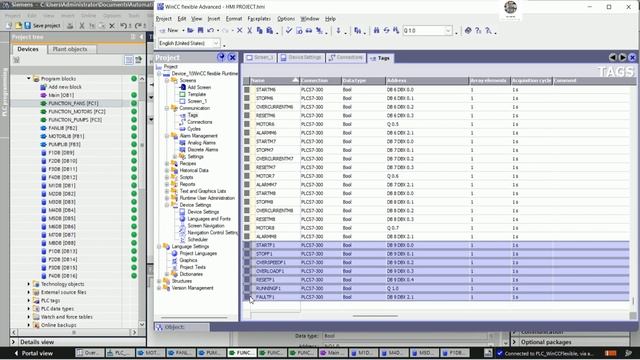The image size is (640, 360).
Task: Select PUMPLIB [FB3] block
Action: pyautogui.click(x=64, y=144)
